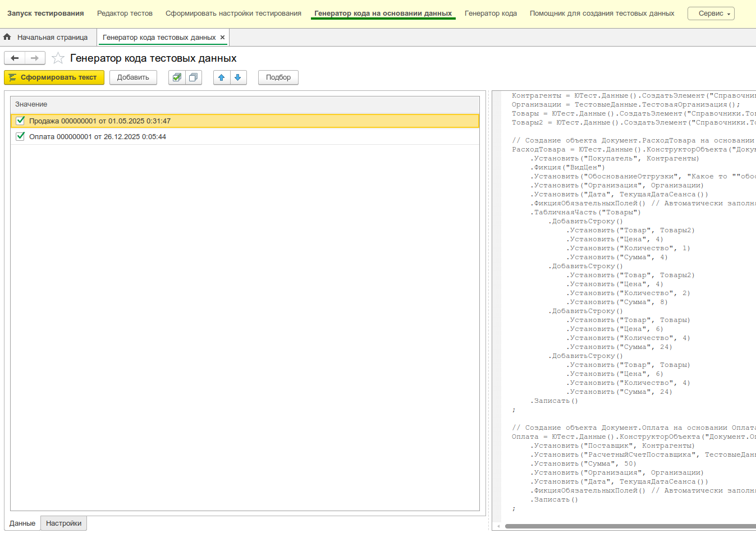
Task: Add page to favorites with star
Action: coord(58,58)
